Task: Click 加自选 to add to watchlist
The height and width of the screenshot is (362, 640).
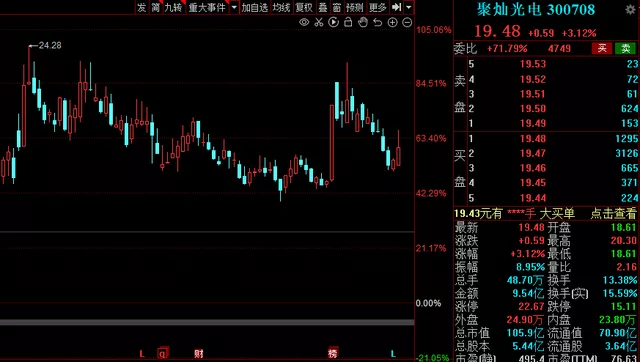Action: coord(255,7)
